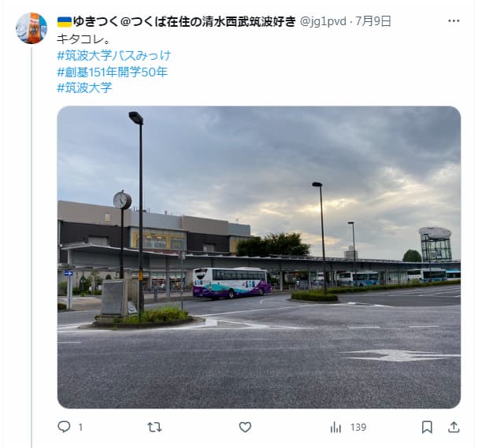Click the share upload arrow icon
This screenshot has height=448, width=478.
pyautogui.click(x=454, y=427)
